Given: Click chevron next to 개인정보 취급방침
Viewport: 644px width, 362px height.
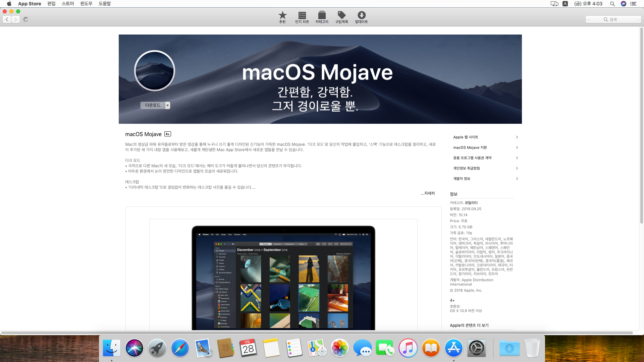Looking at the screenshot, I should pyautogui.click(x=517, y=168).
